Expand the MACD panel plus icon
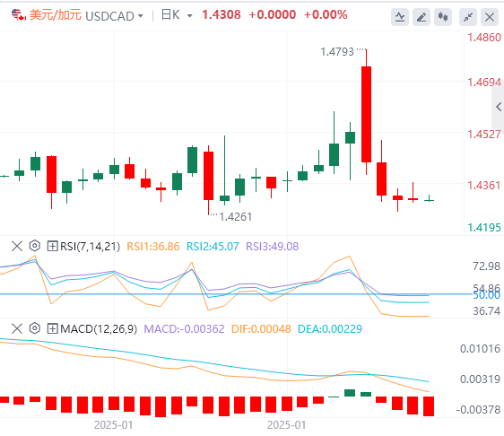This screenshot has width=504, height=436. point(52,328)
